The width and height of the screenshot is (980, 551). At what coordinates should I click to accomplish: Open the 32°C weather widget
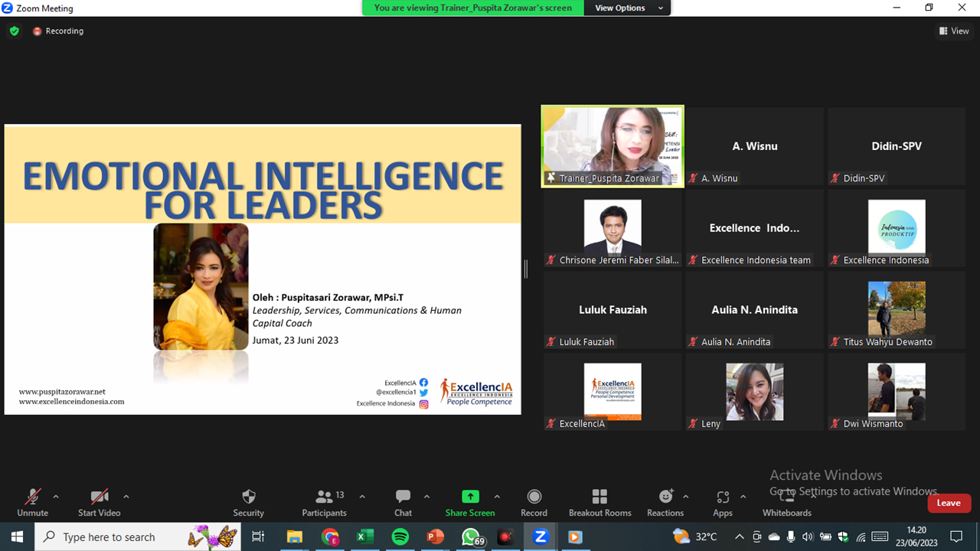[x=695, y=536]
